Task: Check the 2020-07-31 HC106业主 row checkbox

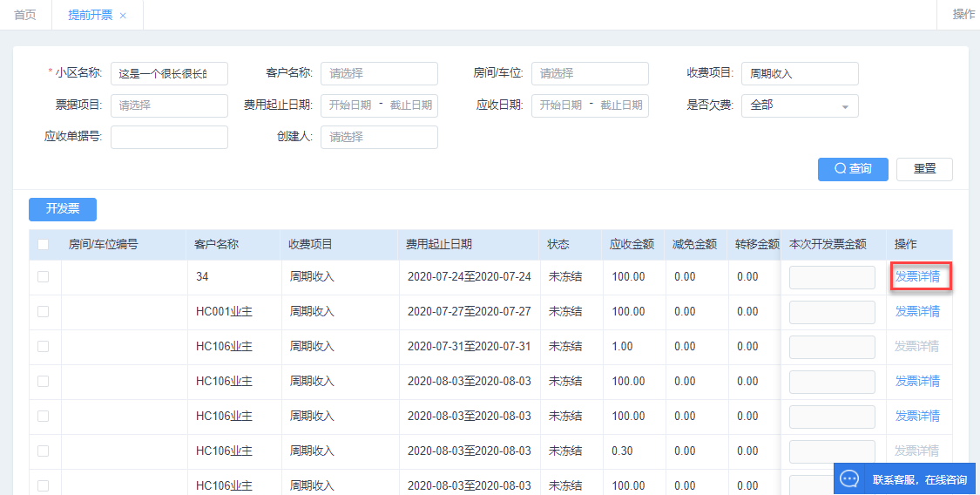Action: [44, 346]
